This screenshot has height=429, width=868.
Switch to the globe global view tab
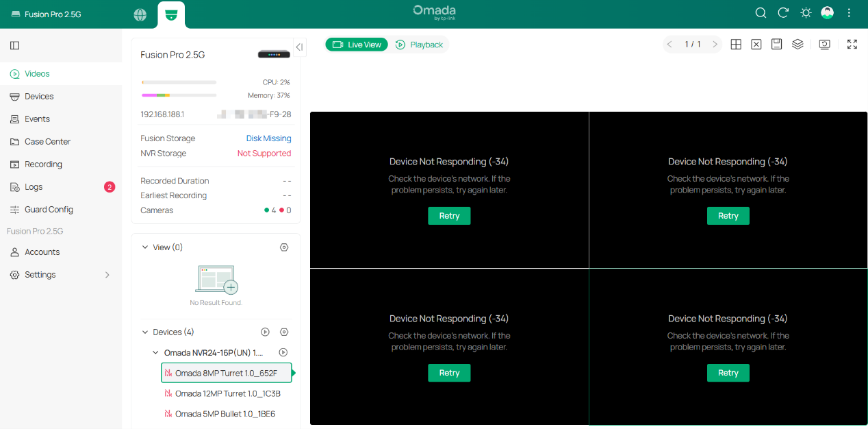tap(140, 14)
